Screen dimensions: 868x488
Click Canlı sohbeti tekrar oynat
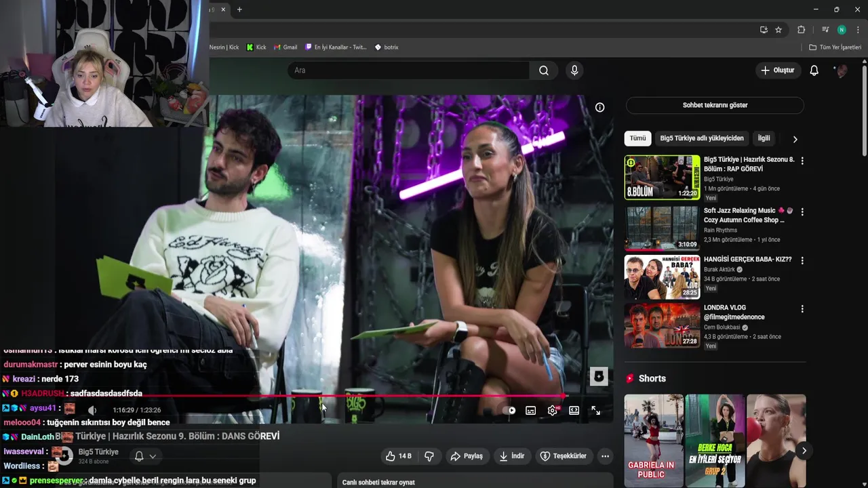(378, 483)
